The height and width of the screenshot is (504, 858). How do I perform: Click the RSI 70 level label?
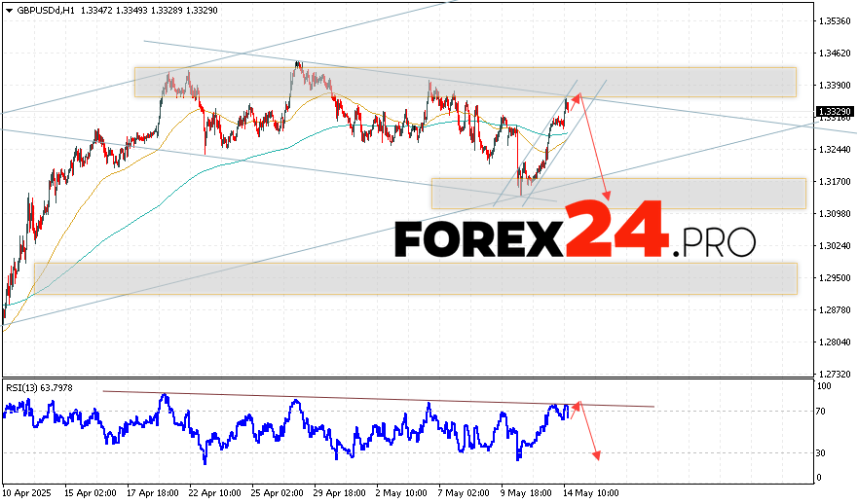[822, 413]
